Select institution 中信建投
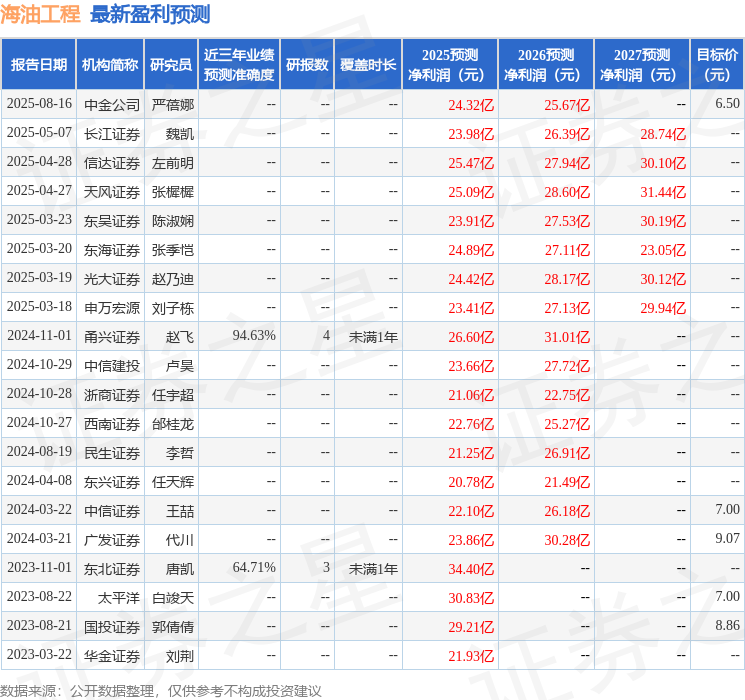The height and width of the screenshot is (700, 745). tap(112, 366)
